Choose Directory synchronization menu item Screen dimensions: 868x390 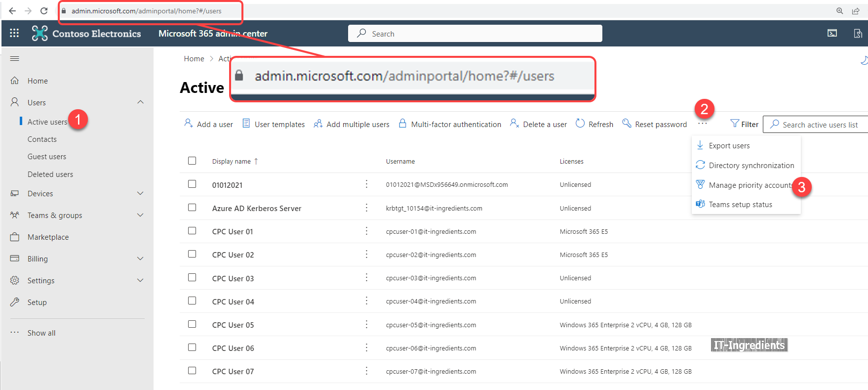coord(746,165)
